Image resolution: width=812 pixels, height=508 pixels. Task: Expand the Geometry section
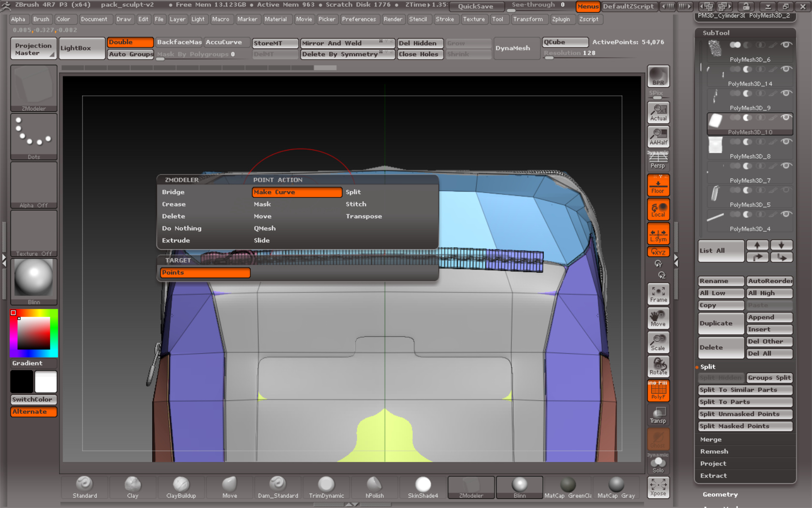tap(720, 494)
